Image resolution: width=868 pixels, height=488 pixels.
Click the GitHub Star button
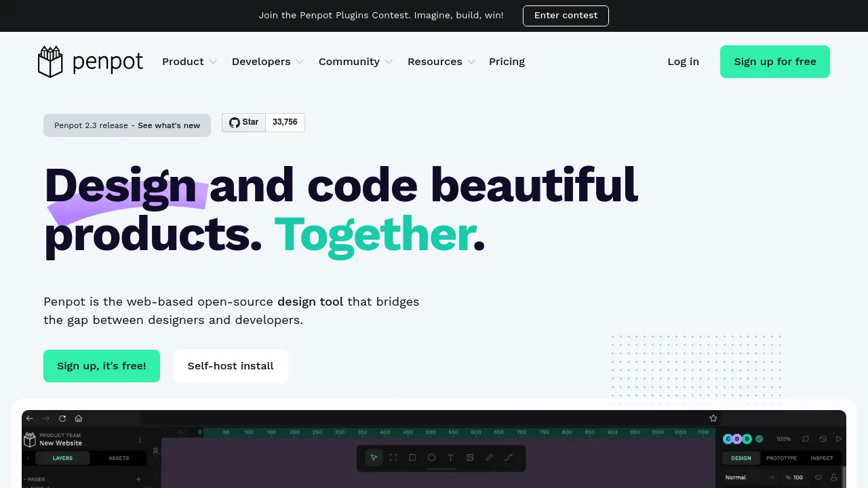243,122
